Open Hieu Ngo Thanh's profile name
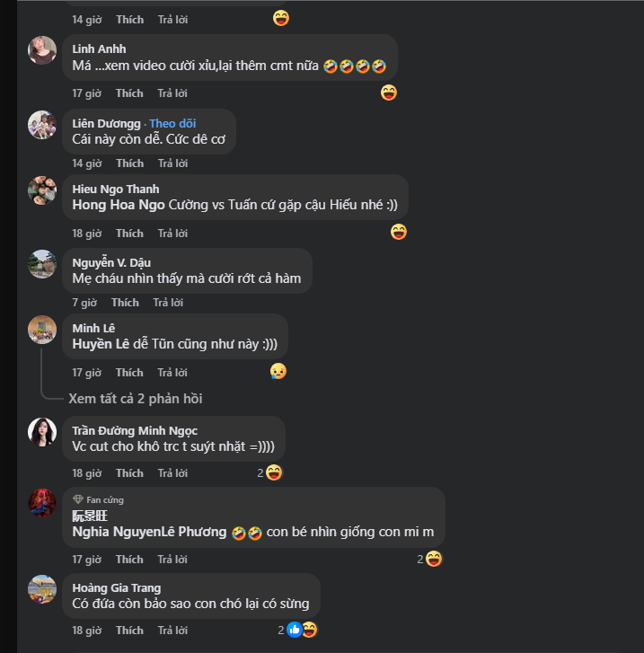The image size is (644, 653). click(115, 189)
